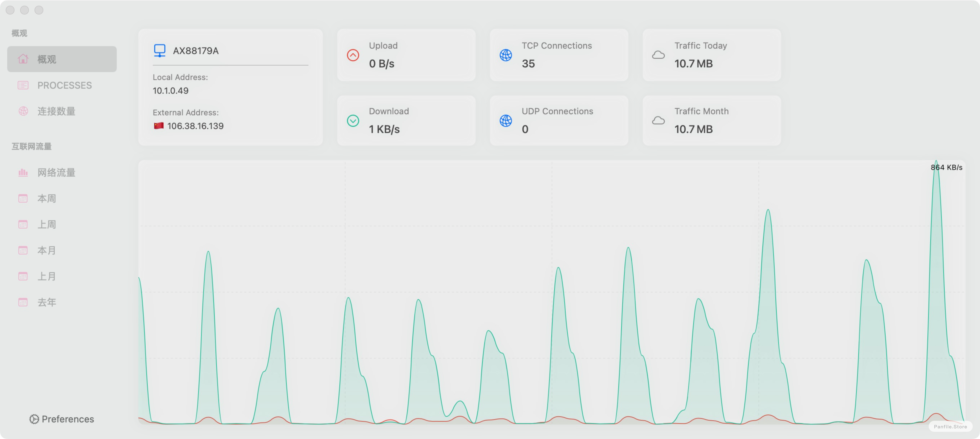
Task: Click the home icon beside 概观
Action: point(23,59)
